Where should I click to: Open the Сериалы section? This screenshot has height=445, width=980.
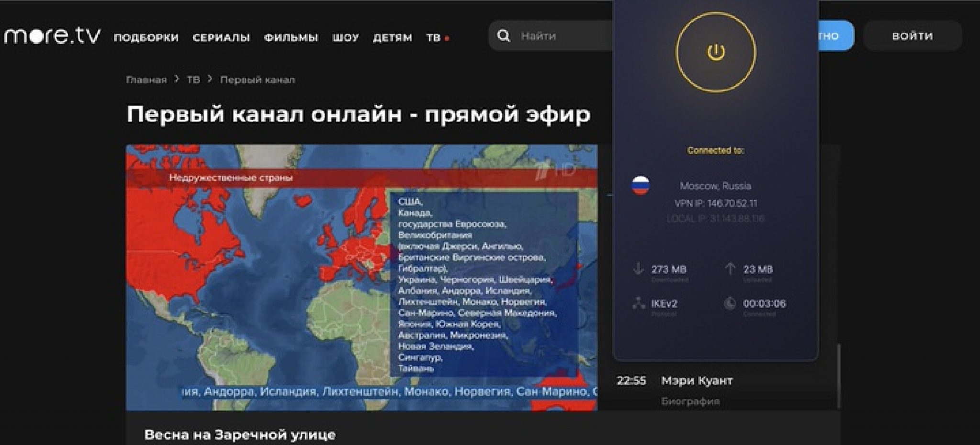pos(222,37)
